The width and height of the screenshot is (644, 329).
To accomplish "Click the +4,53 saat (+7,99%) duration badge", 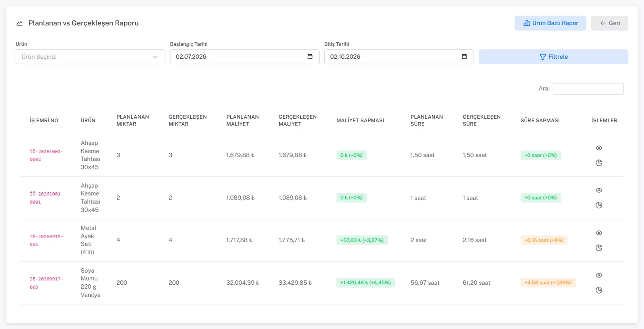I will click(548, 283).
